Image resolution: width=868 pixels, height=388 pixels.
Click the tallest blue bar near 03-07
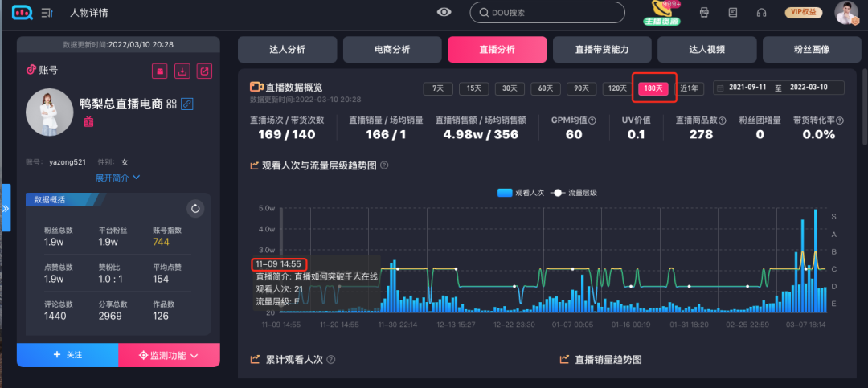[816, 260]
